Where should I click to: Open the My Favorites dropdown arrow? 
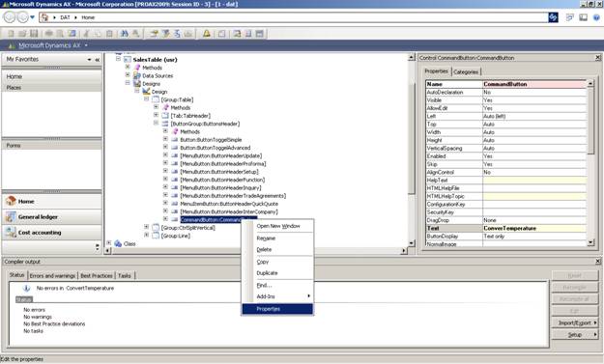[89, 60]
